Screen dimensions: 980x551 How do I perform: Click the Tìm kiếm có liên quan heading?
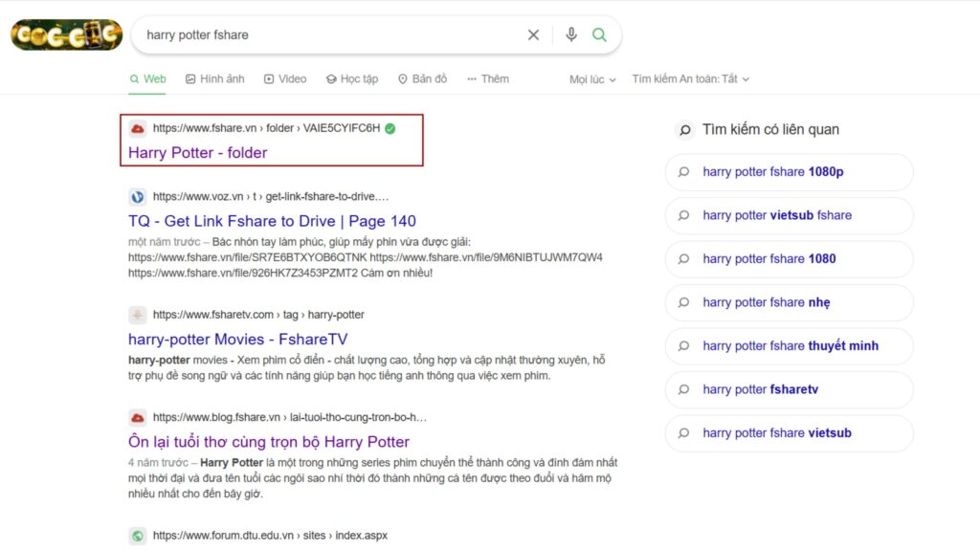click(x=770, y=129)
